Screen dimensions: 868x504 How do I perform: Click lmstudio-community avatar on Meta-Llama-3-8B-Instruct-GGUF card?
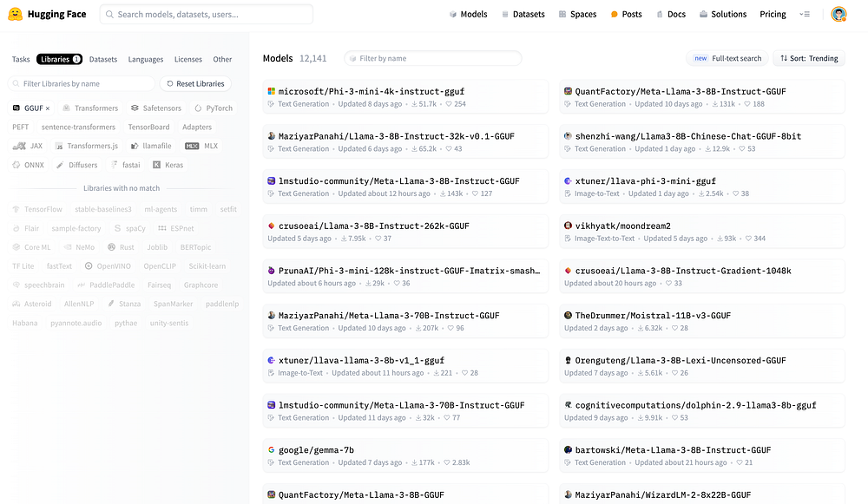(271, 181)
